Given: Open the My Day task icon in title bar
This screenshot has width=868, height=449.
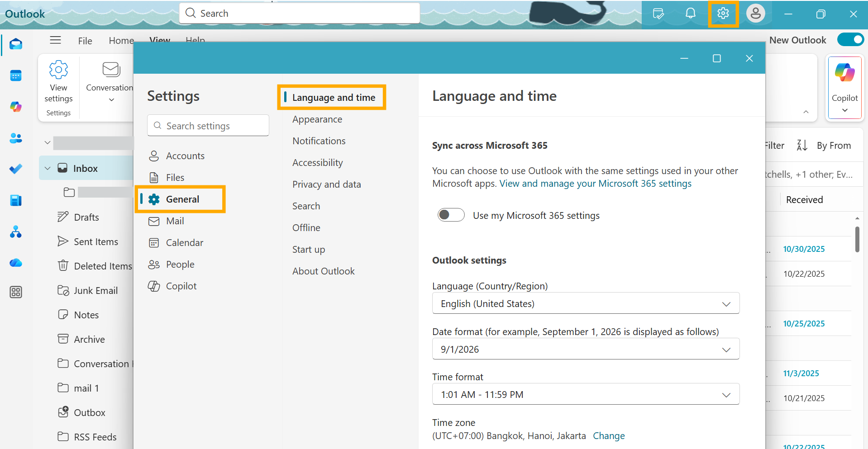Looking at the screenshot, I should point(658,14).
